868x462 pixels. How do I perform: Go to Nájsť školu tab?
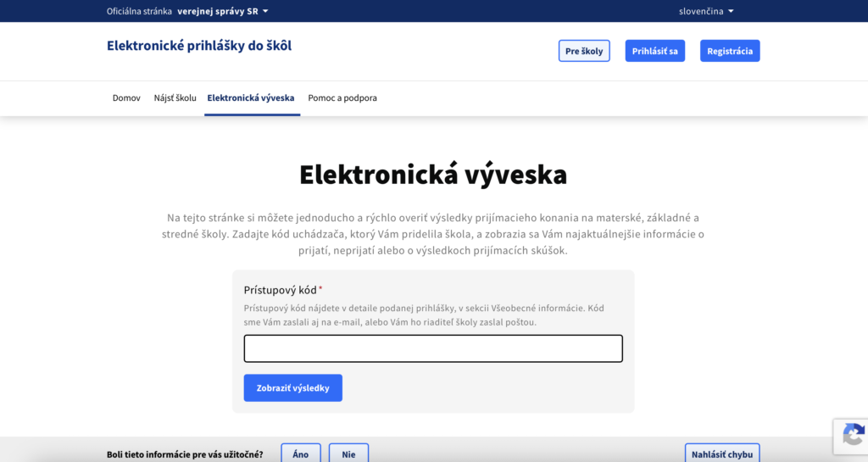(175, 98)
